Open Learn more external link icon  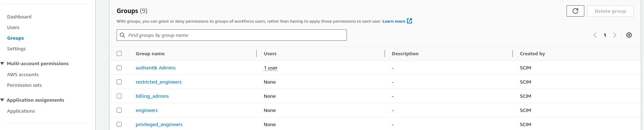(x=409, y=21)
